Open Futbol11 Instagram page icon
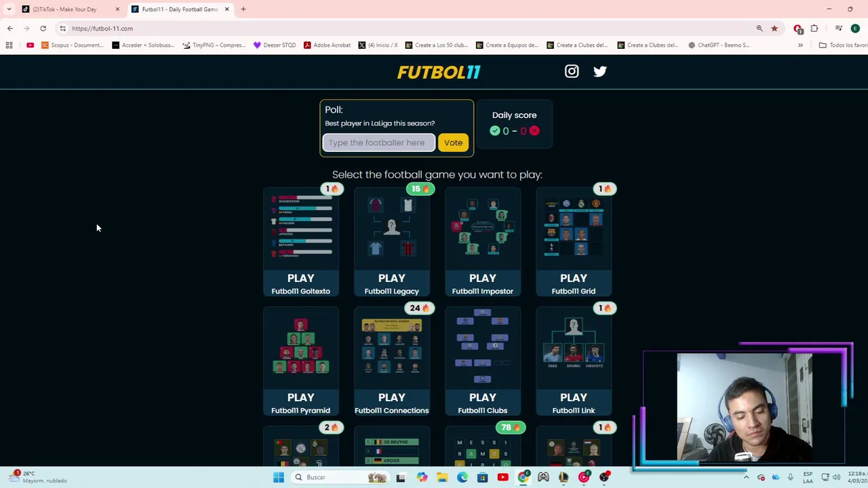 pos(572,71)
